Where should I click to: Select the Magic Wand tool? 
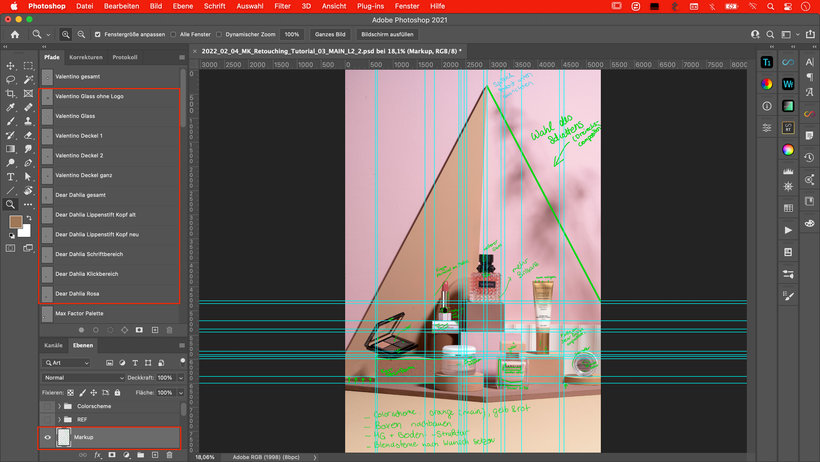pyautogui.click(x=28, y=80)
